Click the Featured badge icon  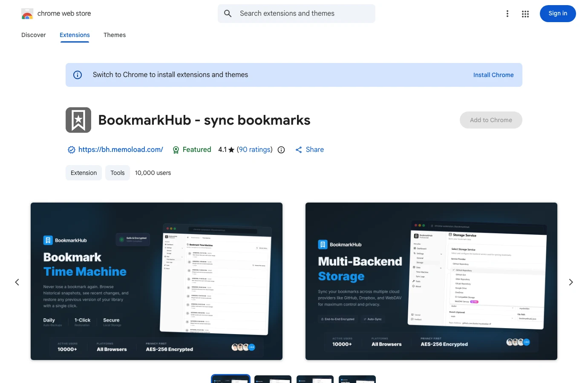tap(176, 150)
